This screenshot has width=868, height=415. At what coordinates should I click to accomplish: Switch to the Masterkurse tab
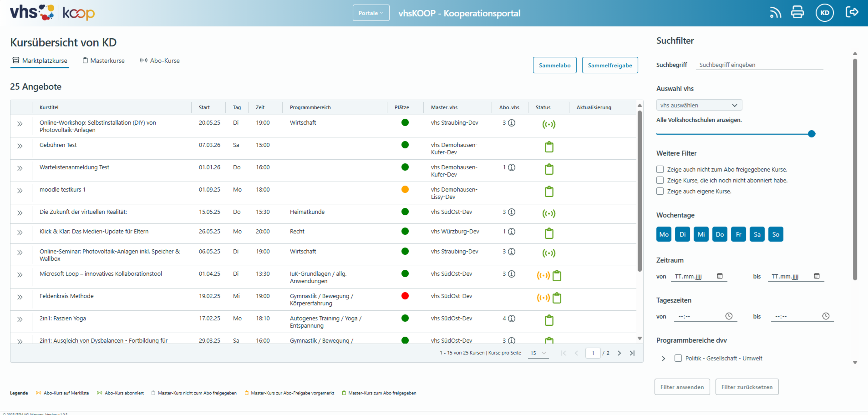pyautogui.click(x=104, y=61)
